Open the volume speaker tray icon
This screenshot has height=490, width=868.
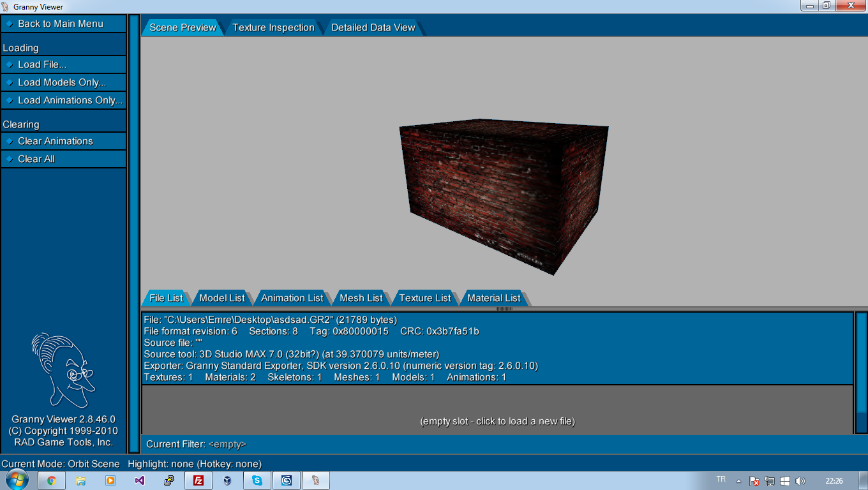pos(800,481)
